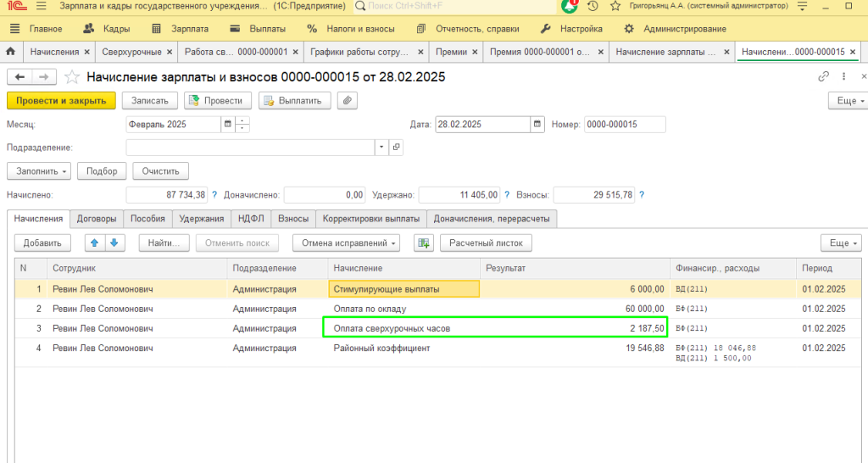Open the attached files paperclip button
The height and width of the screenshot is (463, 868).
(x=347, y=101)
